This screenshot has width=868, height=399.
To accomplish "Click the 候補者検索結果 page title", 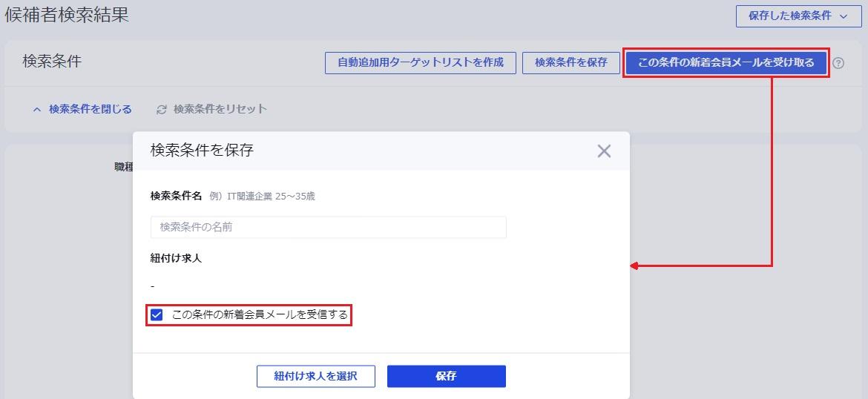I will pos(67,14).
